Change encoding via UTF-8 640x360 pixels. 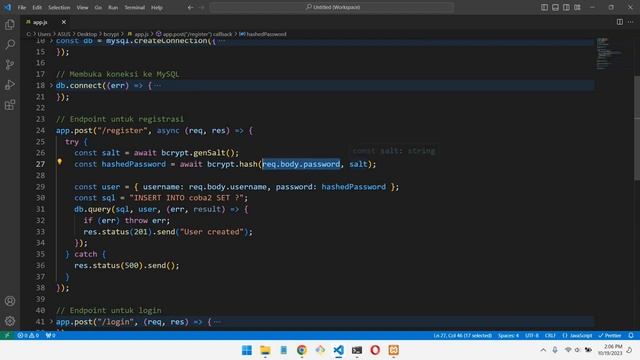pyautogui.click(x=532, y=335)
